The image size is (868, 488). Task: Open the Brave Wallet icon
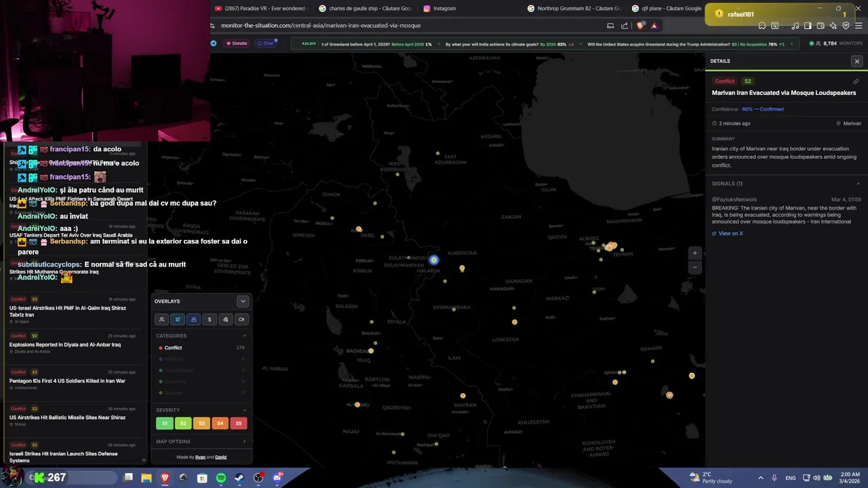[x=821, y=26]
